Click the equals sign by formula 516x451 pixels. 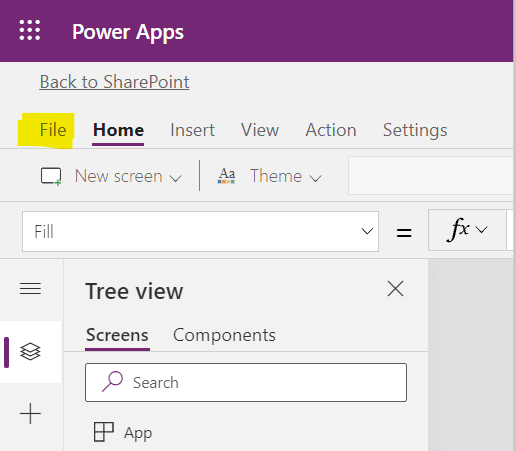pyautogui.click(x=404, y=233)
